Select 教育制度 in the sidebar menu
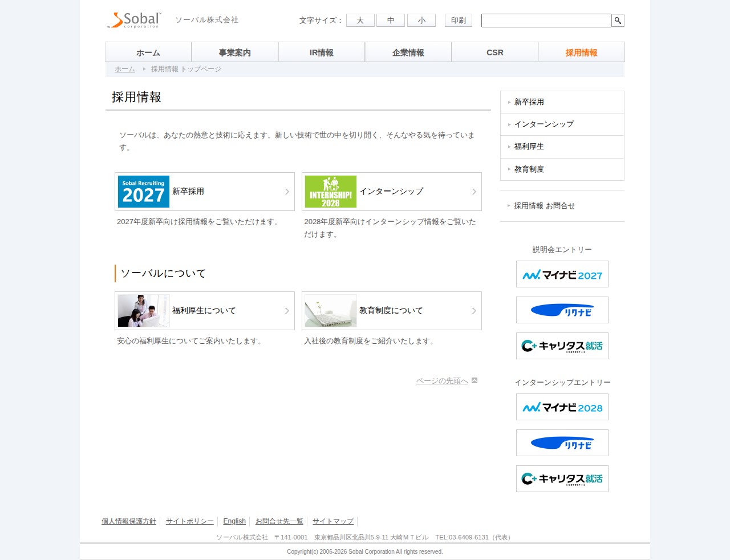The image size is (730, 560). 562,169
